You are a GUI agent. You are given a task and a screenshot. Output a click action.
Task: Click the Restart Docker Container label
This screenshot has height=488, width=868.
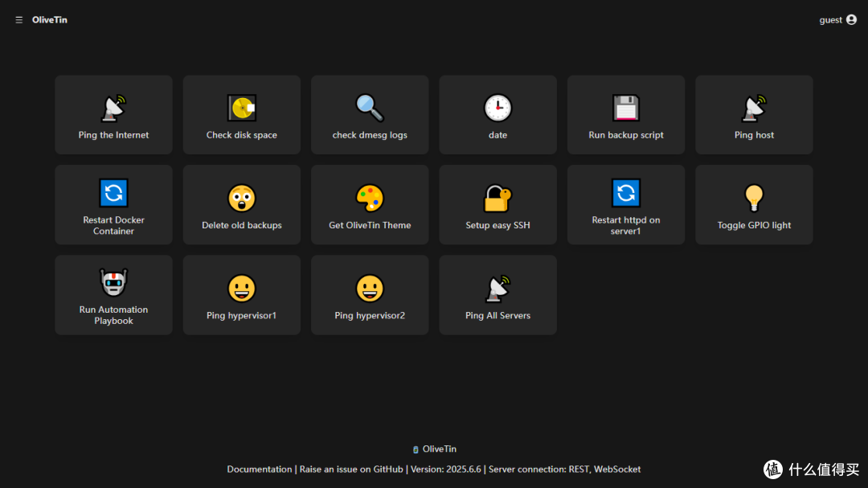tap(113, 225)
